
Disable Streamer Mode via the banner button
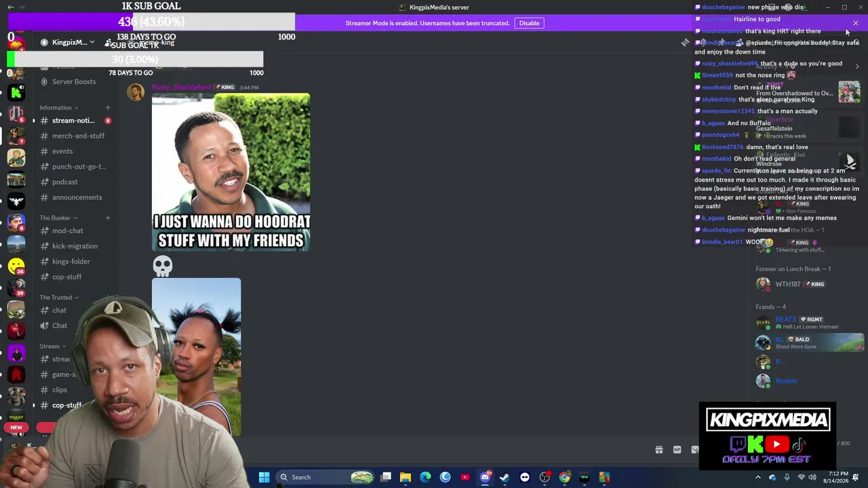(x=529, y=23)
